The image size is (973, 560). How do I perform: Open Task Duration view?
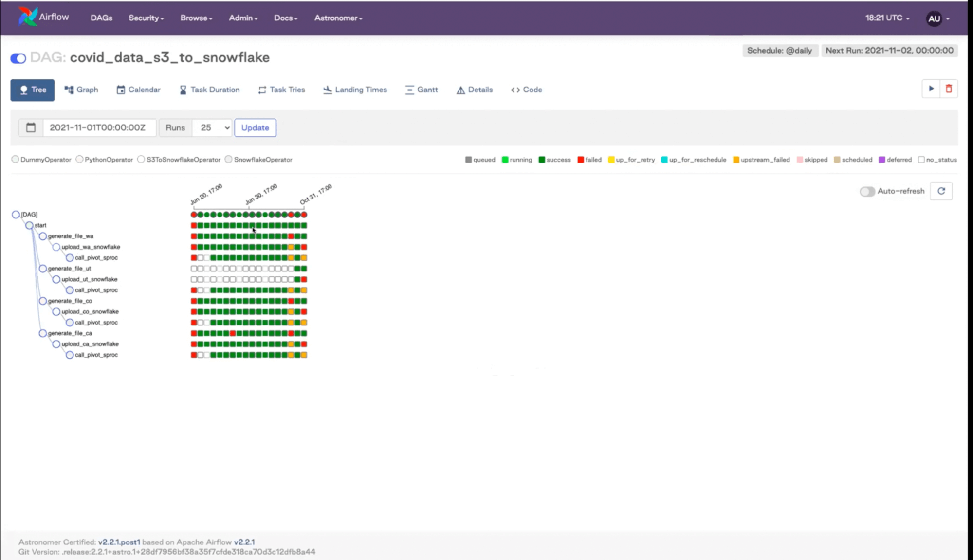[x=209, y=90]
